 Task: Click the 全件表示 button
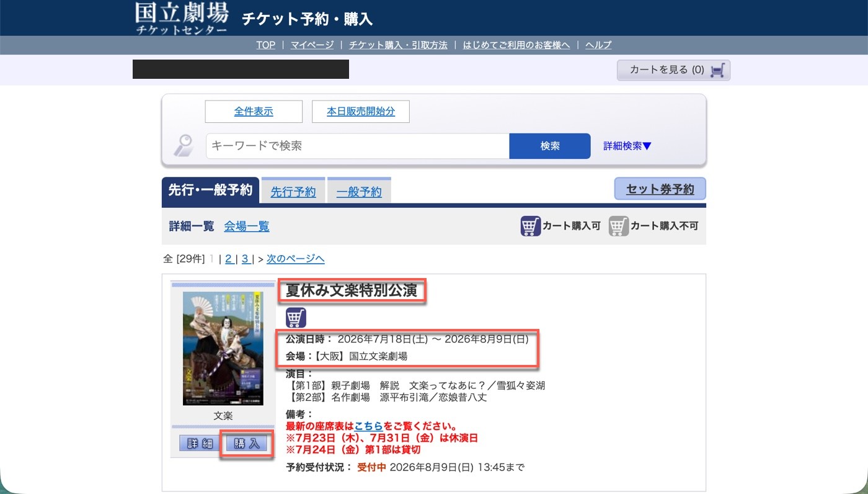(x=254, y=112)
